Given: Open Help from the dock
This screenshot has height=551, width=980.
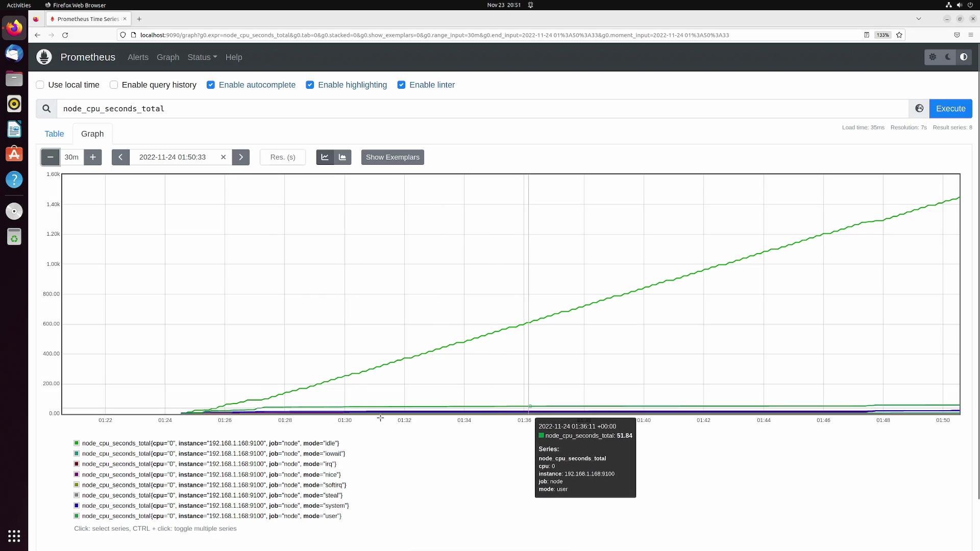Looking at the screenshot, I should pyautogui.click(x=14, y=180).
